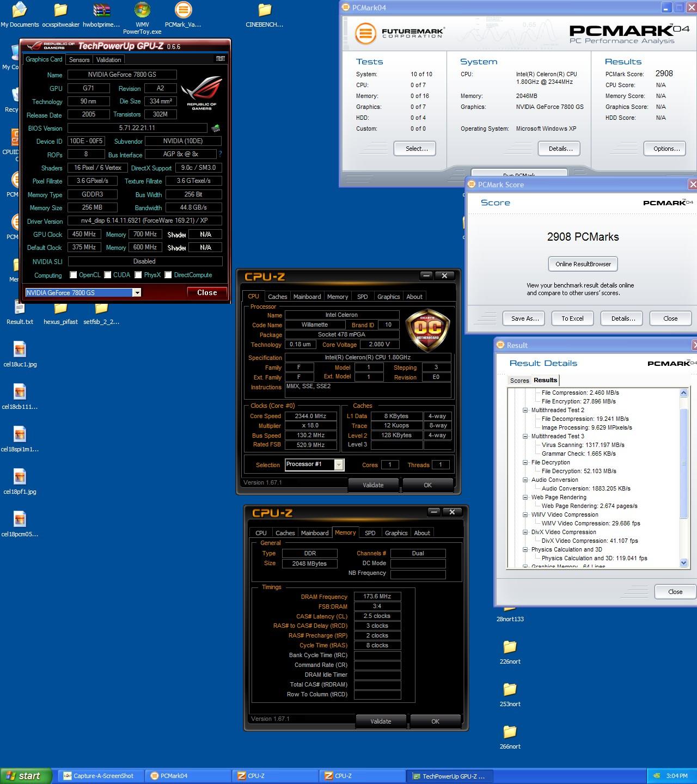Open cel18spi1m1 image file

(20, 439)
